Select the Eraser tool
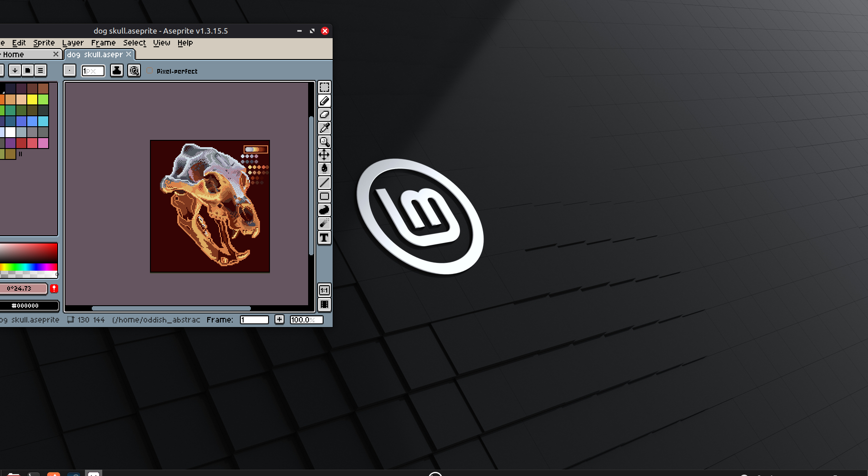Viewport: 868px width, 476px height. pos(324,114)
